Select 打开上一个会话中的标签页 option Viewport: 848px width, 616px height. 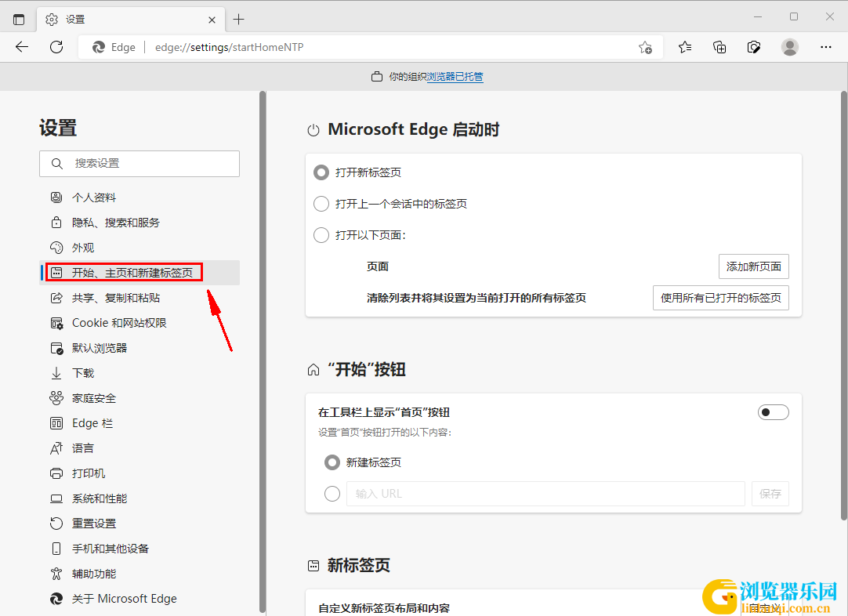coord(321,204)
